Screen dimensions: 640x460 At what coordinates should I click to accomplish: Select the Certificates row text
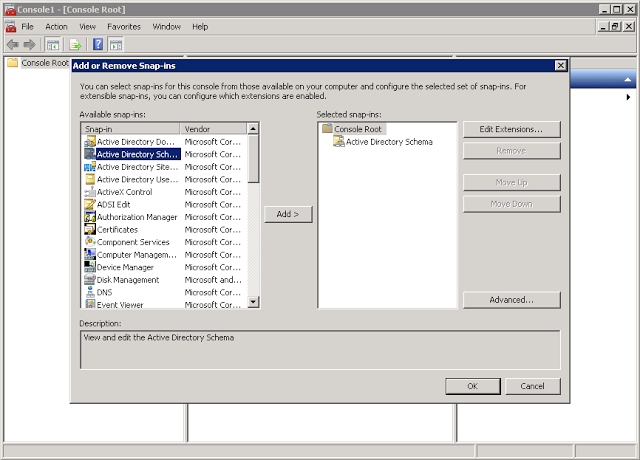coord(118,230)
